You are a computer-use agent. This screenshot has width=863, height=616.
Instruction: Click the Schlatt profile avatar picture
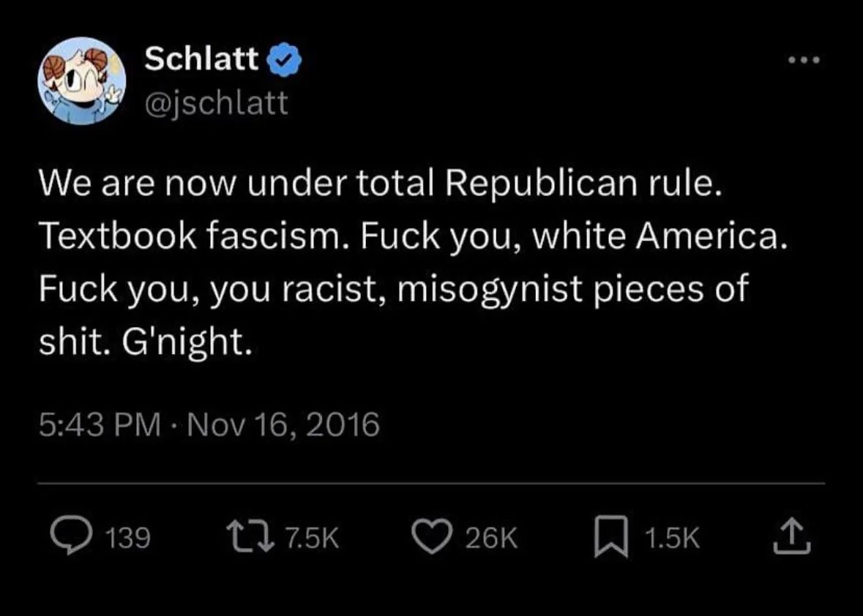(82, 80)
